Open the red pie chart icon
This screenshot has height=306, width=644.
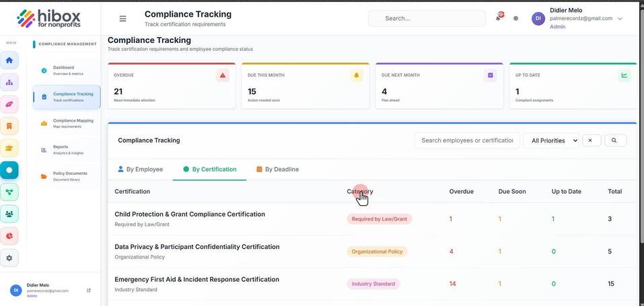(9, 236)
